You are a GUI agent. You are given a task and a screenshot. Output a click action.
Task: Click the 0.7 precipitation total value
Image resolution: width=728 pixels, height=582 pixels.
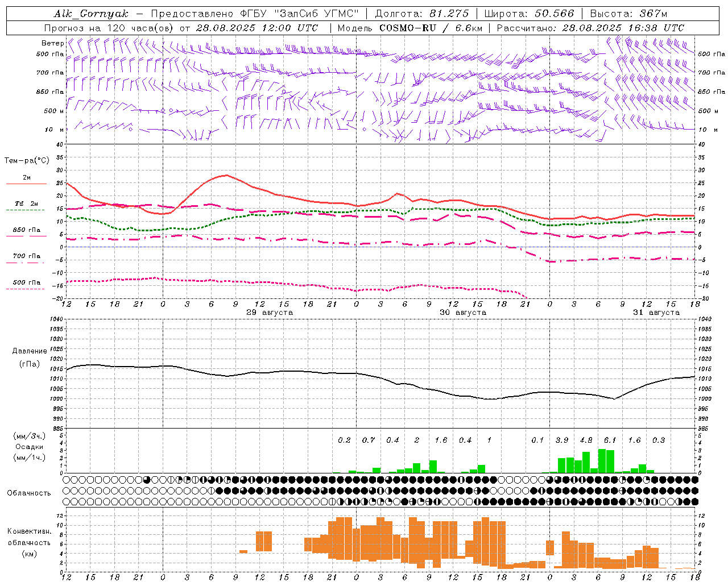click(369, 440)
